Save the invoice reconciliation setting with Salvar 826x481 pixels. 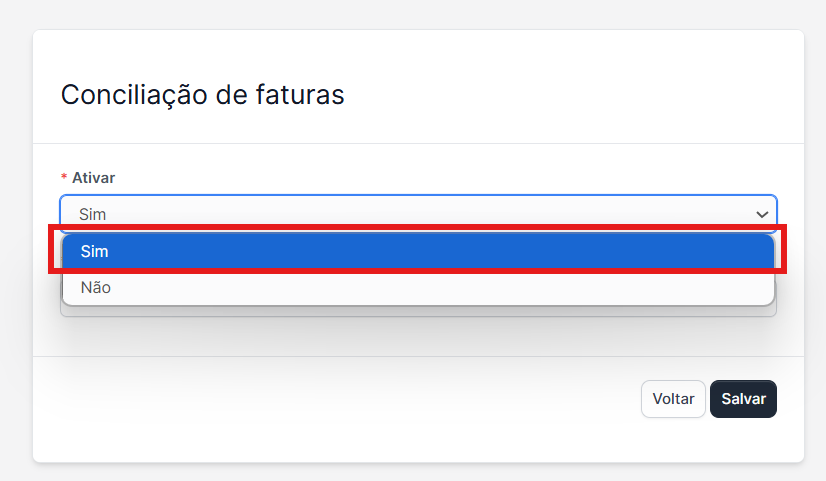tap(743, 398)
